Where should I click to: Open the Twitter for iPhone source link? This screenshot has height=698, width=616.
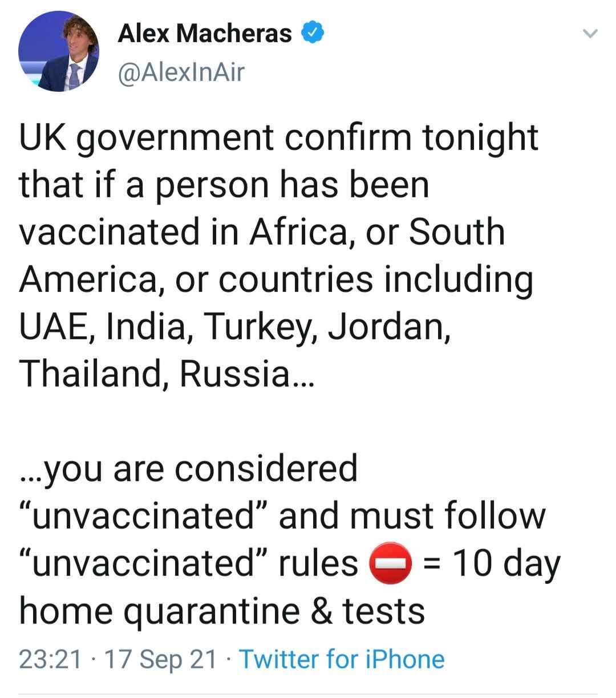342,660
